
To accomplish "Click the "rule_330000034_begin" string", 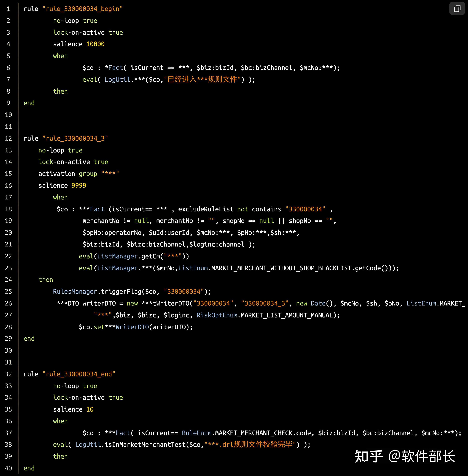I will [x=82, y=9].
